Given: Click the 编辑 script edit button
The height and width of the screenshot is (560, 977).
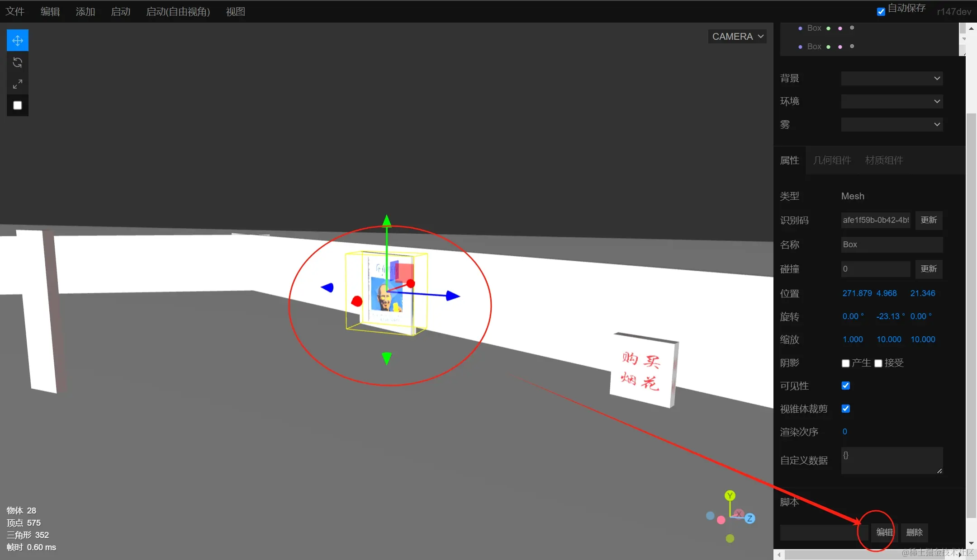Looking at the screenshot, I should pyautogui.click(x=884, y=532).
